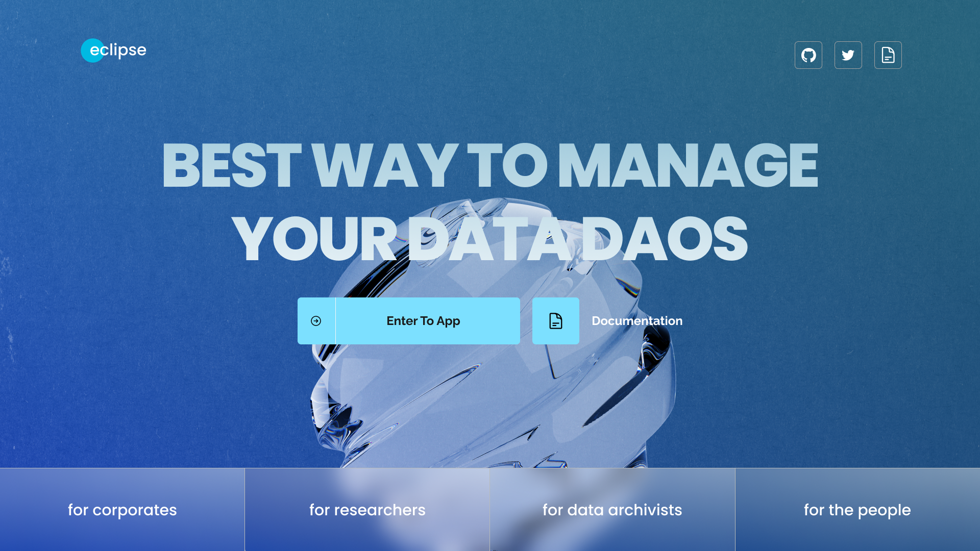Click the circular arrow icon on Enter To App
The height and width of the screenshot is (551, 980).
316,321
